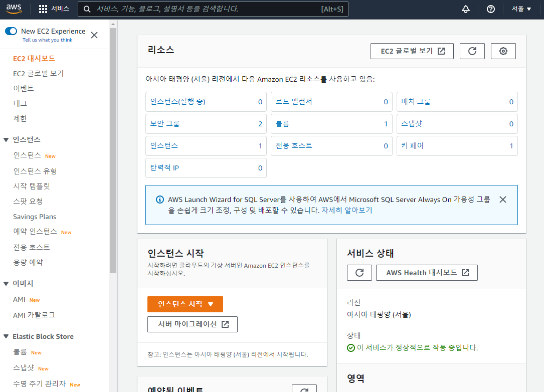
Task: Open the 서비스 grid menu icon
Action: [43, 9]
